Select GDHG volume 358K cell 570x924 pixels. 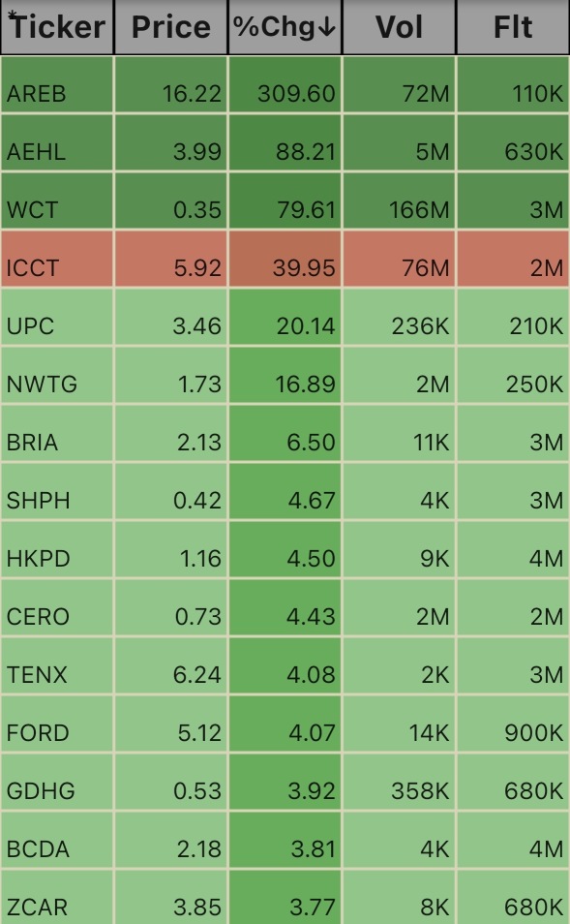400,782
